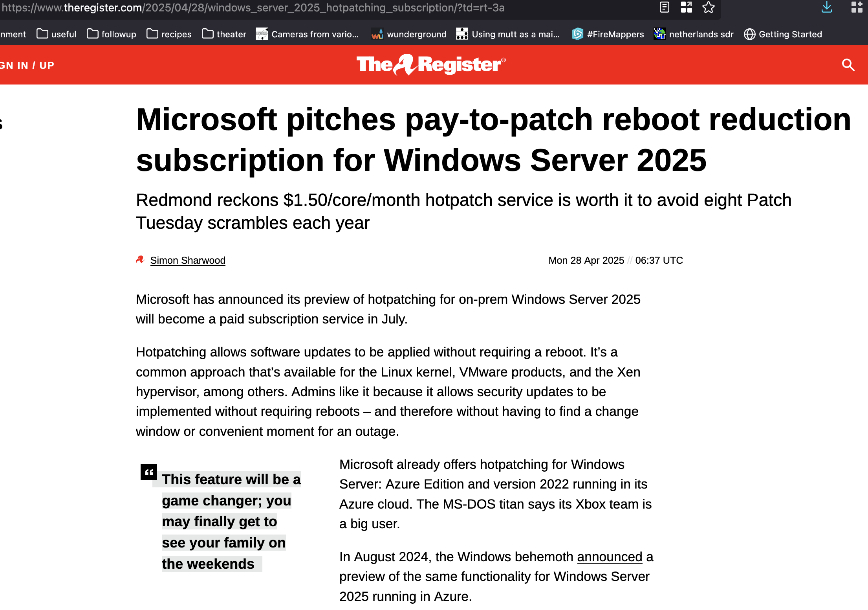Click the reader view icon in address bar
The height and width of the screenshot is (610, 868).
pos(664,7)
